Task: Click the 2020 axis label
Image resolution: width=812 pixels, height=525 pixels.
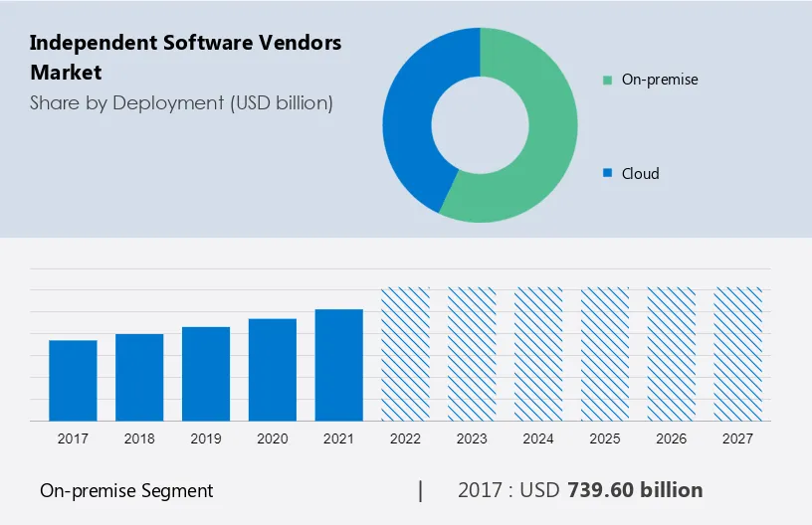Action: pyautogui.click(x=273, y=438)
